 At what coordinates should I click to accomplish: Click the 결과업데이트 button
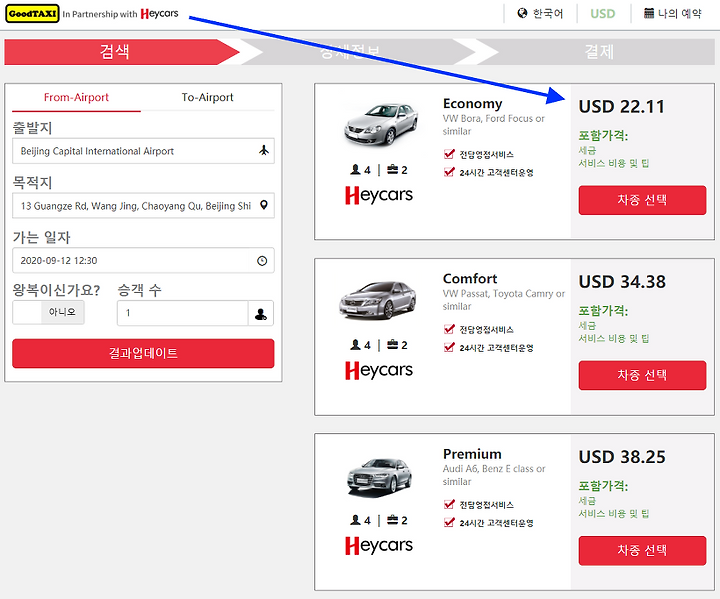point(143,353)
